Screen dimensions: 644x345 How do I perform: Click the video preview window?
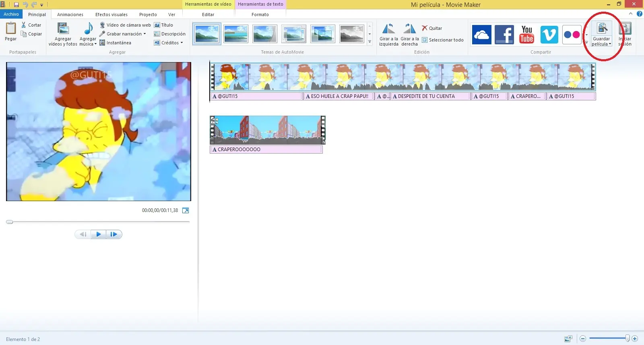click(x=99, y=131)
